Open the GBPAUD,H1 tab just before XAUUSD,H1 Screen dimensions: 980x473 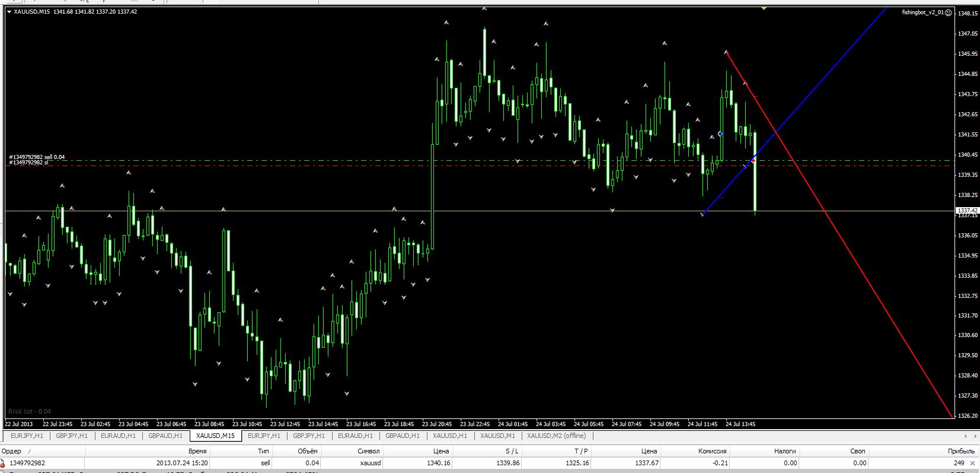pyautogui.click(x=403, y=436)
